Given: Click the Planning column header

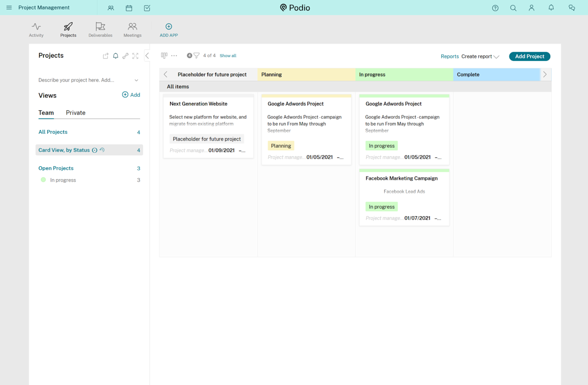Looking at the screenshot, I should [306, 74].
